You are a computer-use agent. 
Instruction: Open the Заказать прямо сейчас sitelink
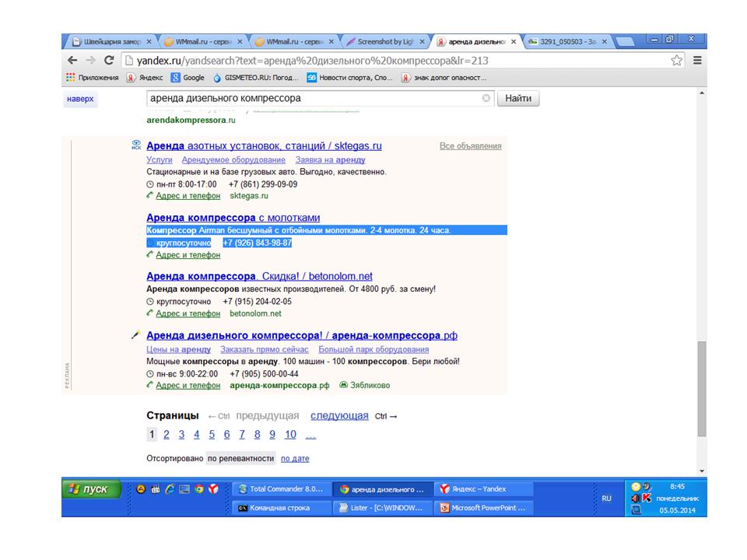click(x=265, y=349)
